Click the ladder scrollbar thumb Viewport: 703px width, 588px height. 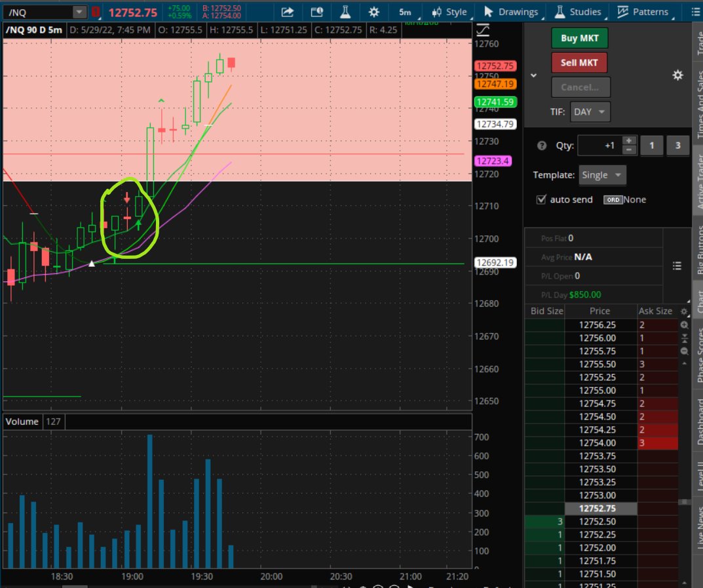[684, 502]
